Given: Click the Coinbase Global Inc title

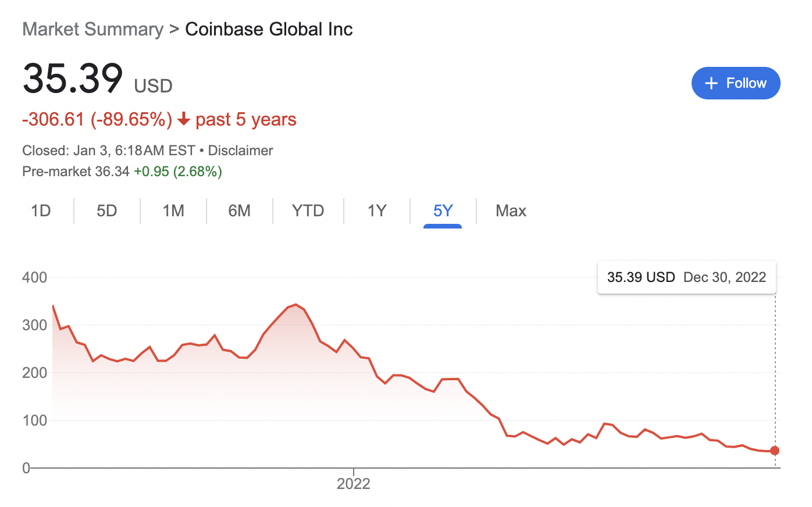Looking at the screenshot, I should point(269,29).
